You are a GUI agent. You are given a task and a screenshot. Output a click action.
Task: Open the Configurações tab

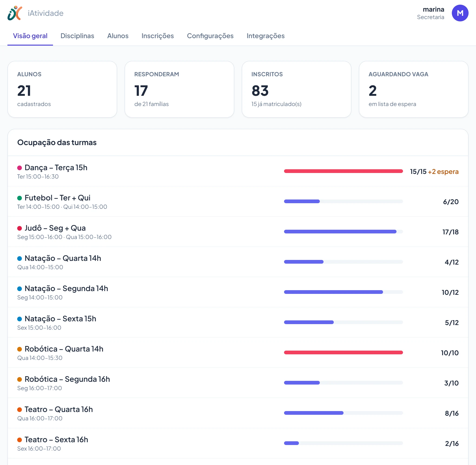point(210,36)
